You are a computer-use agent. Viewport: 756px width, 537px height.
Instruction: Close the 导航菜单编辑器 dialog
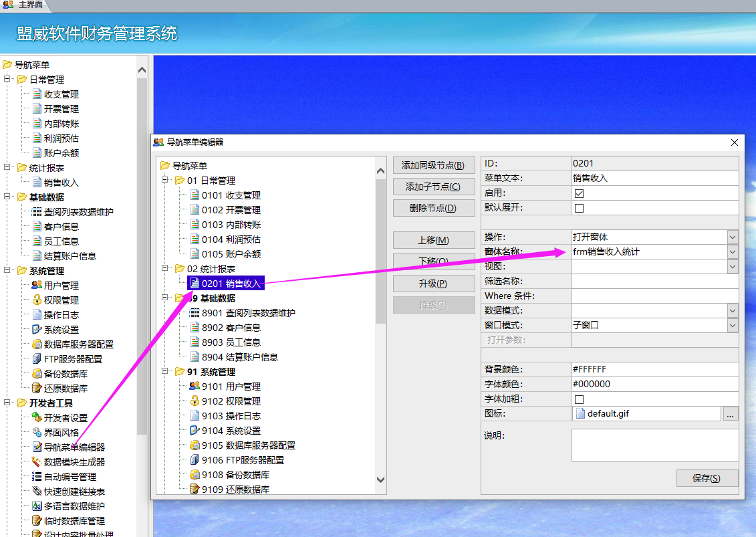tap(735, 142)
